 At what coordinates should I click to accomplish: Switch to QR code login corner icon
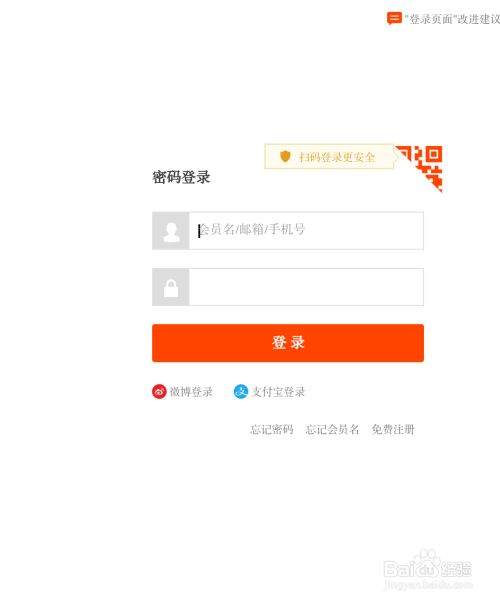(x=422, y=165)
